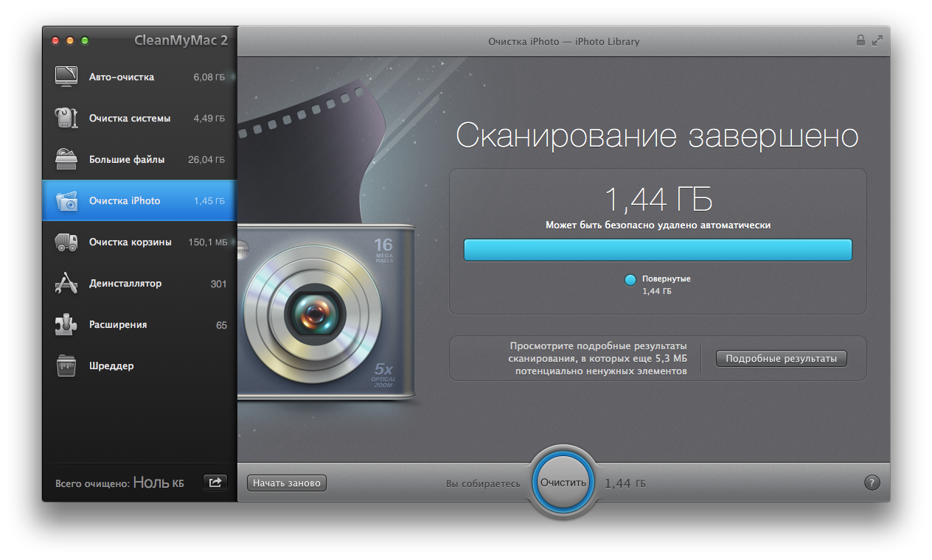The width and height of the screenshot is (932, 560).
Task: Switch to Очистка системы section
Action: tap(139, 118)
